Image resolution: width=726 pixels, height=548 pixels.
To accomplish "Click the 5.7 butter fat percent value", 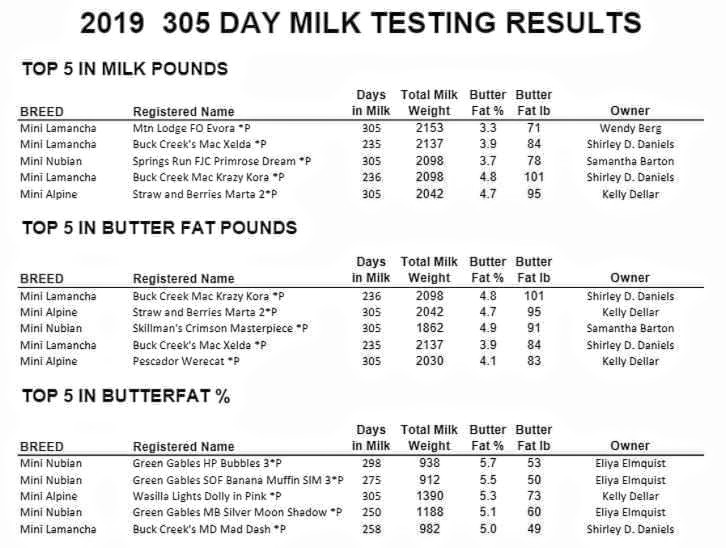I will tap(488, 463).
